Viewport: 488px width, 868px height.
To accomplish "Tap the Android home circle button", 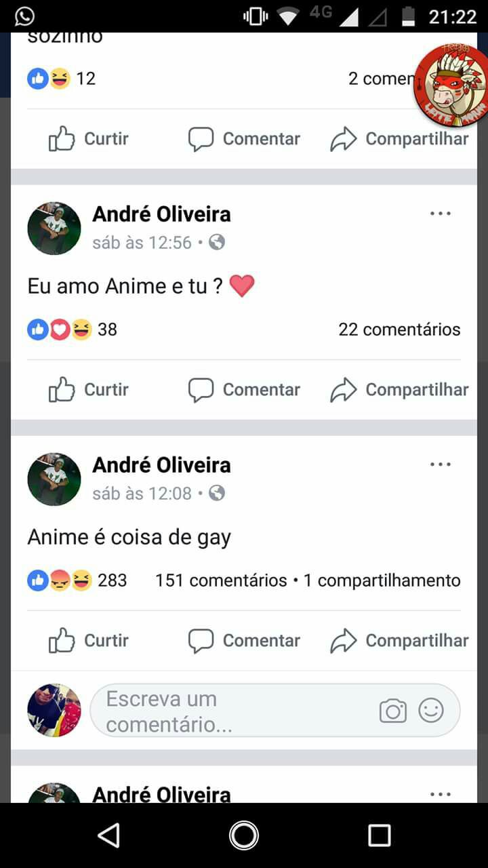I will click(x=244, y=835).
